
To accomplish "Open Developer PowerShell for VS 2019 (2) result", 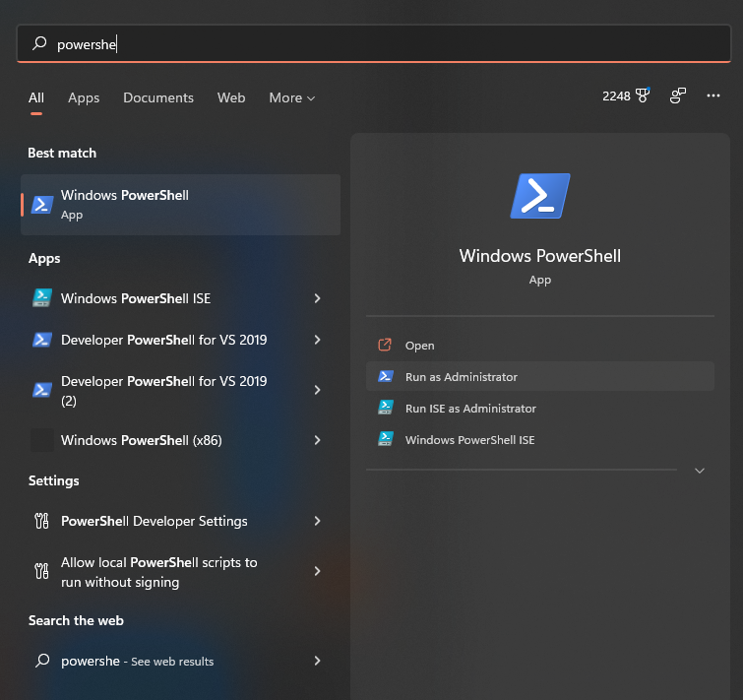I will [180, 390].
